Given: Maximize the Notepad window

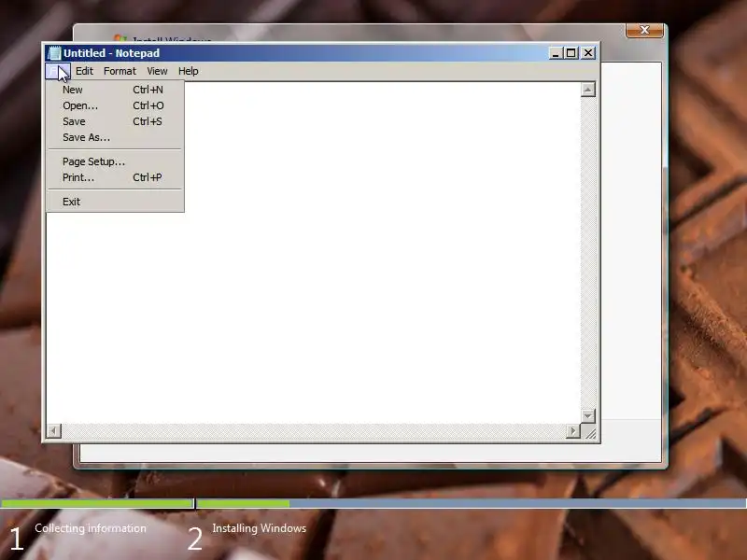Looking at the screenshot, I should (571, 53).
